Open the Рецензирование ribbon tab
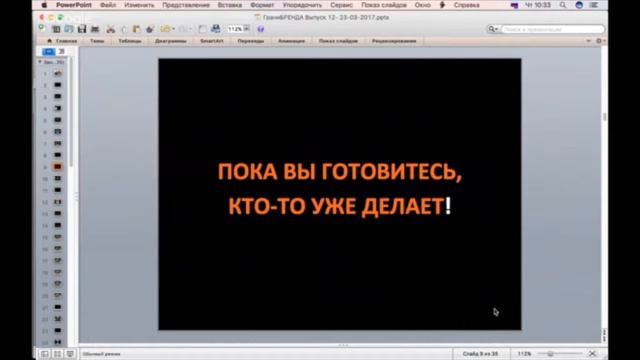 (x=394, y=41)
